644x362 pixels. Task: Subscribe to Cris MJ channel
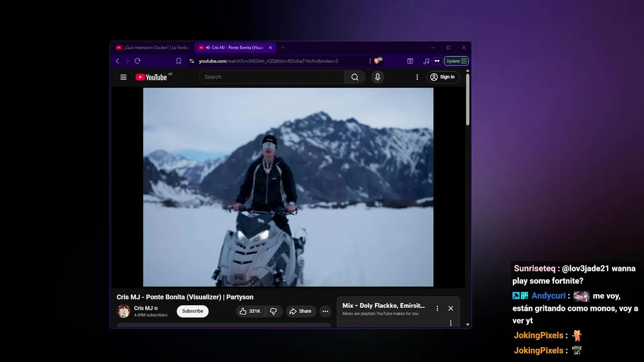click(193, 311)
